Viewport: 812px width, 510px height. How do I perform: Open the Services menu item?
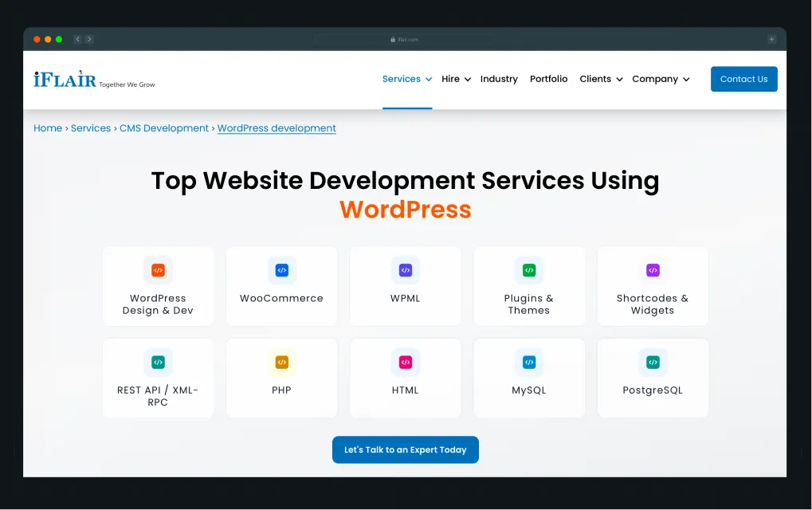[402, 79]
